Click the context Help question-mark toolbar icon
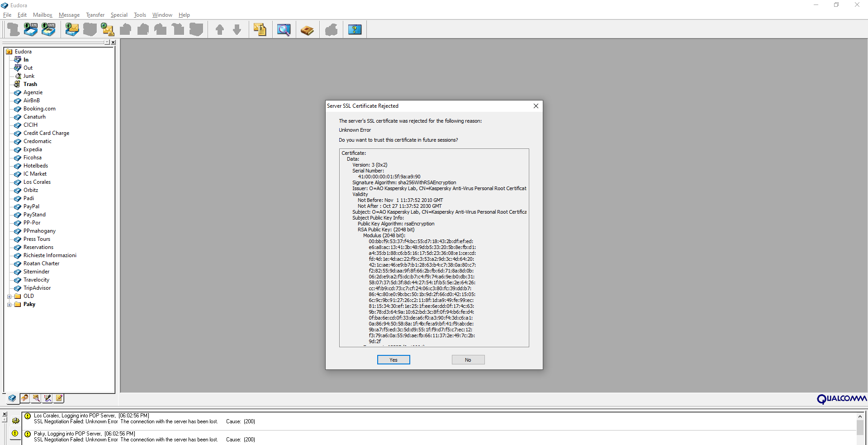The height and width of the screenshot is (445, 868). click(x=355, y=29)
